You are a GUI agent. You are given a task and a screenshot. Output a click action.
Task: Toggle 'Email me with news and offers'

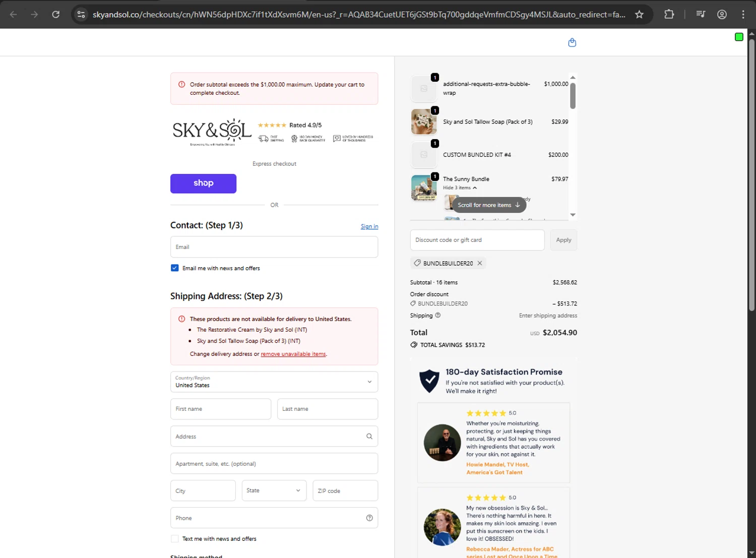[175, 268]
